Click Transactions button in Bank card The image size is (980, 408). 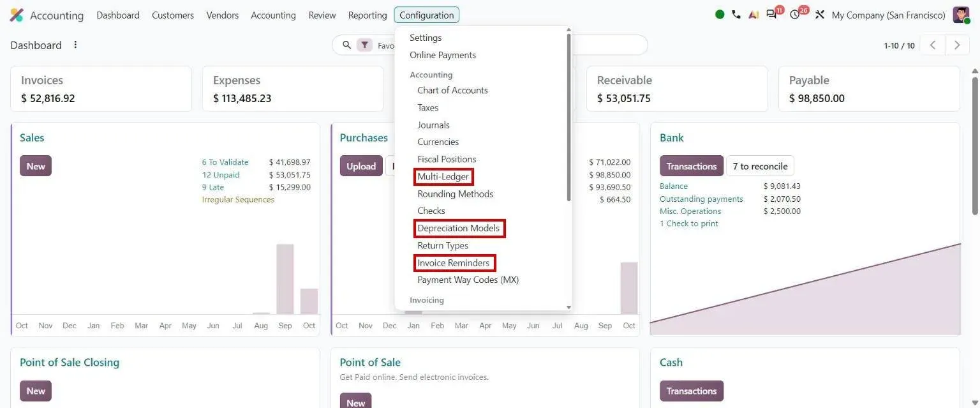(692, 166)
